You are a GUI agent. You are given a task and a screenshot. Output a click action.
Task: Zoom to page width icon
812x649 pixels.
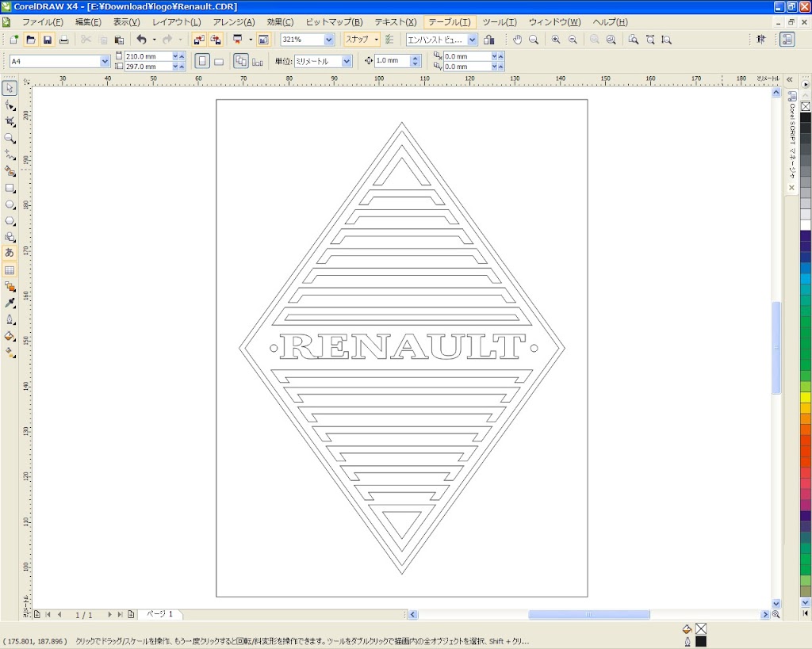[x=650, y=40]
